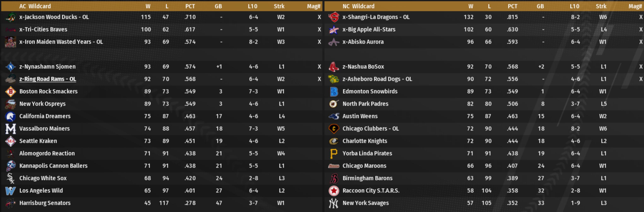
Task: Open the Big Apple All-Stars team name
Action: 369,29
